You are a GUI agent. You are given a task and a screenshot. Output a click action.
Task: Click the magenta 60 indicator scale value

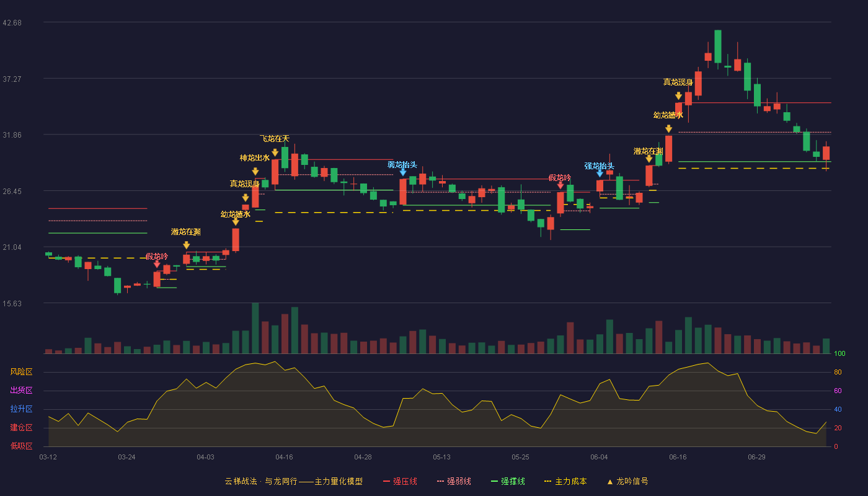pos(838,391)
